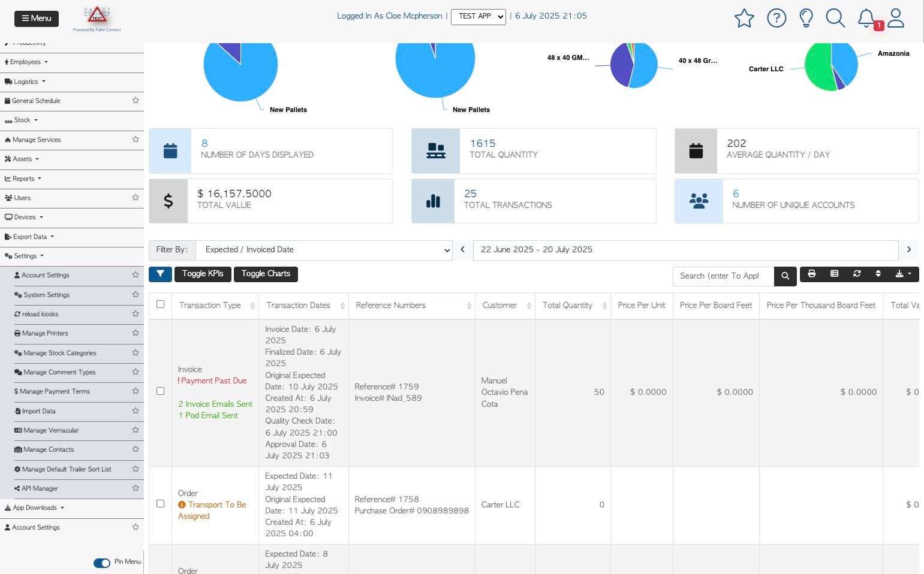Click the Toggle Charts button
This screenshot has width=924, height=574.
pos(266,274)
